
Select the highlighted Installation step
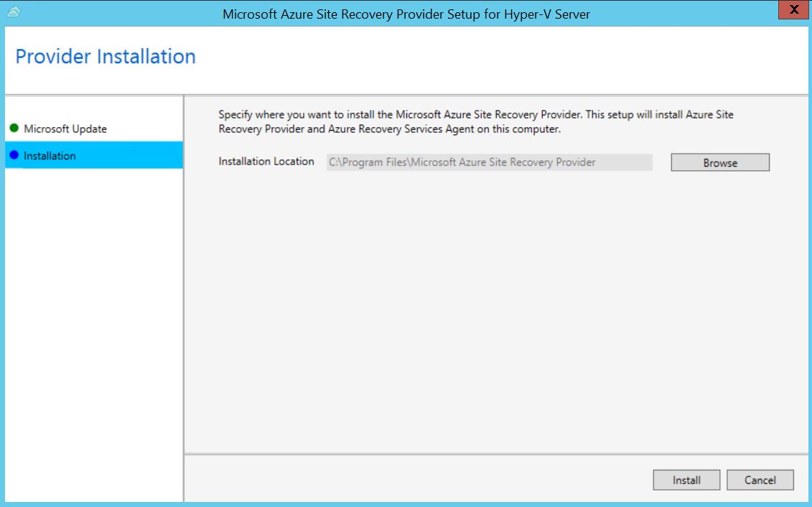50,156
